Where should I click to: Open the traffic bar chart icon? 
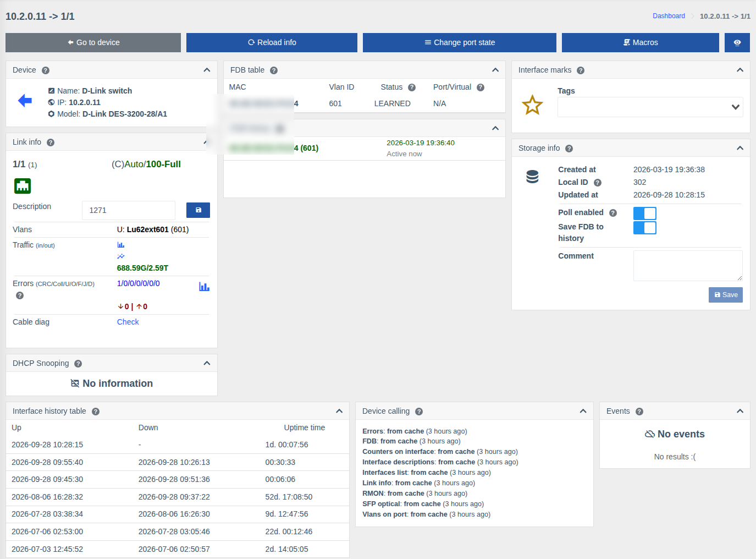tap(121, 245)
